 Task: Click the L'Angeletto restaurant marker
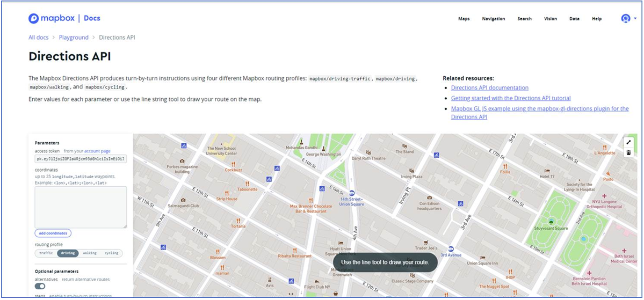604,147
